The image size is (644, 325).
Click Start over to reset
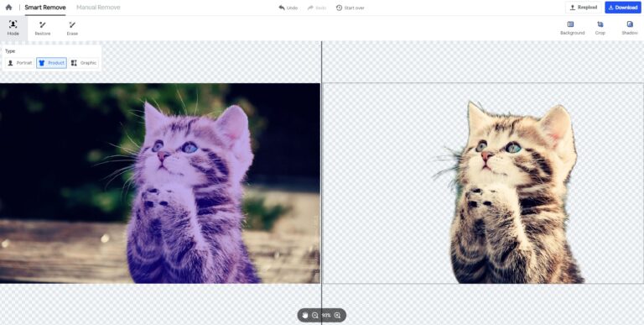pyautogui.click(x=350, y=8)
